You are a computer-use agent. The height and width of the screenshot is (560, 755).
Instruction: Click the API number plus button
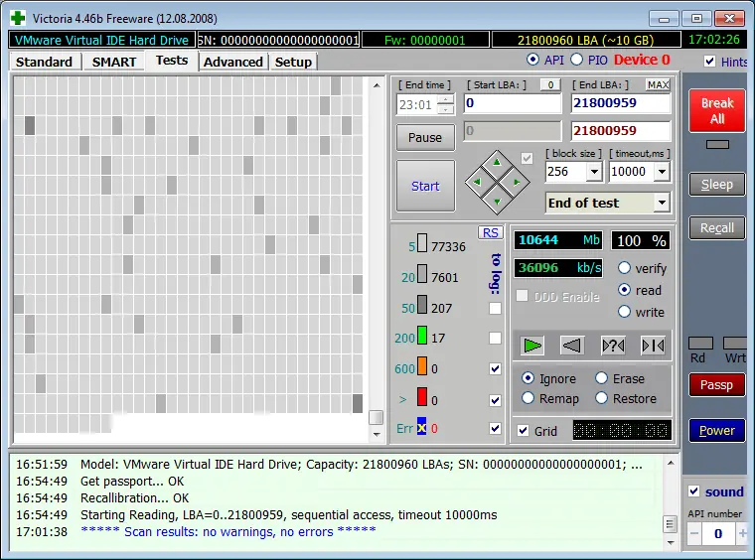tap(742, 533)
